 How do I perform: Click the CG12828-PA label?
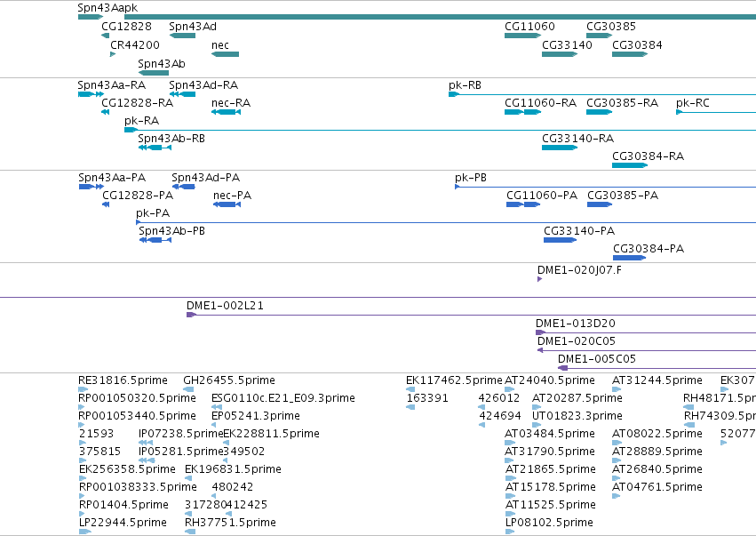point(138,196)
